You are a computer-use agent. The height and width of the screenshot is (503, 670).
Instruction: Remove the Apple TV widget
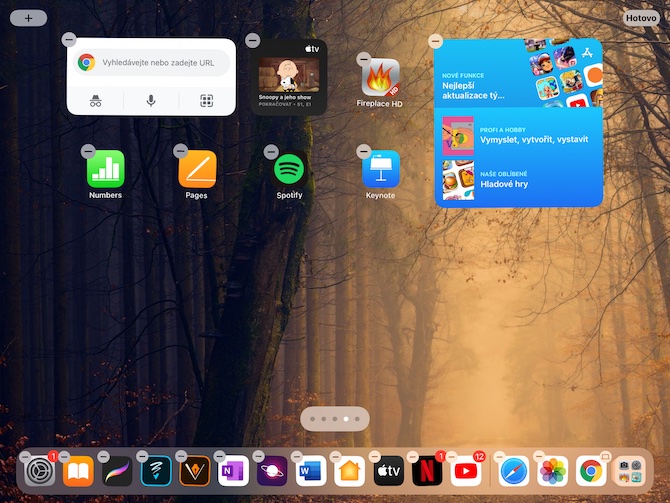click(253, 41)
